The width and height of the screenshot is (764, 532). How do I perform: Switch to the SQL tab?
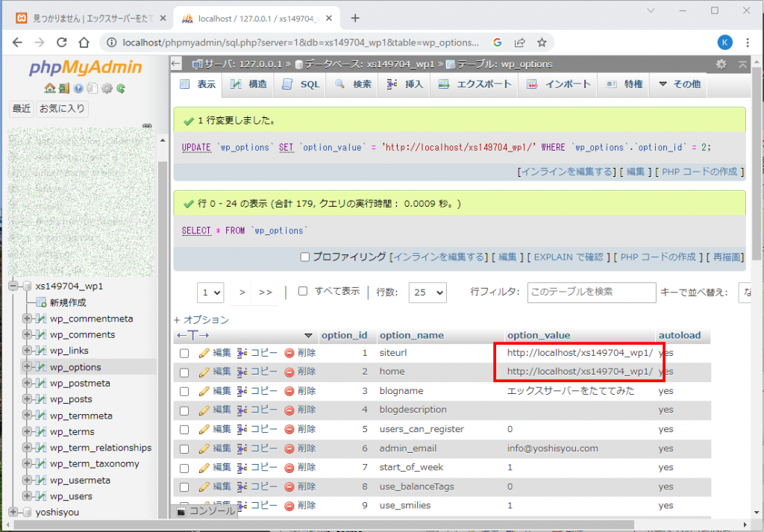pos(301,84)
